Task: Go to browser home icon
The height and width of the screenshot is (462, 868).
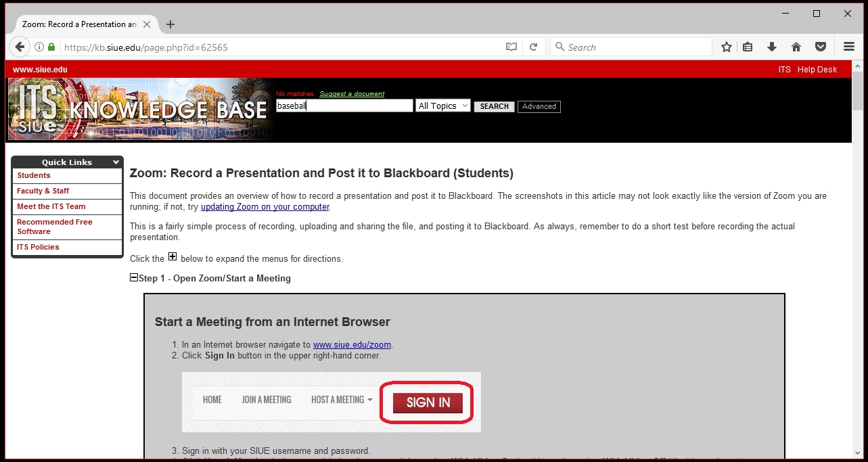Action: (x=796, y=47)
